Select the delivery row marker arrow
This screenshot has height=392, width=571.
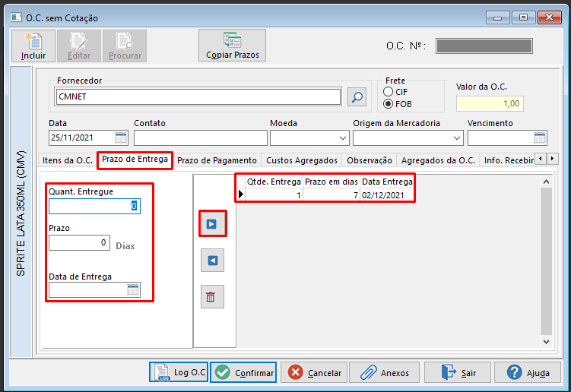click(x=241, y=194)
